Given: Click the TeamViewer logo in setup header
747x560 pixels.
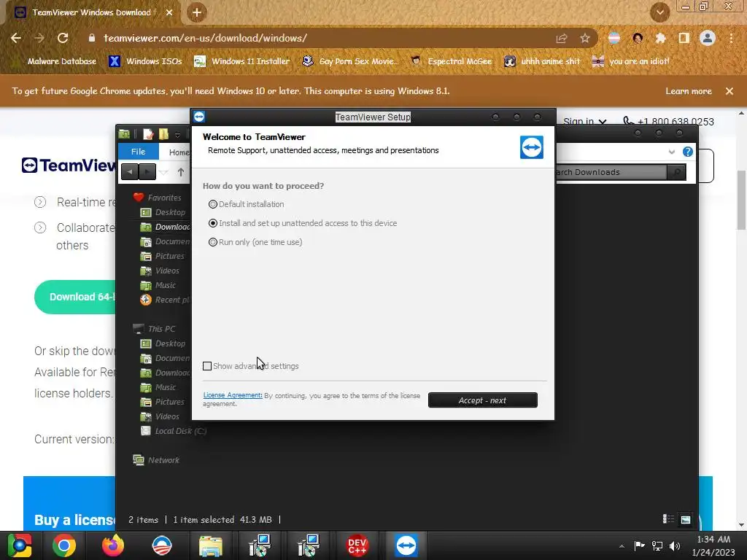Looking at the screenshot, I should 532,147.
